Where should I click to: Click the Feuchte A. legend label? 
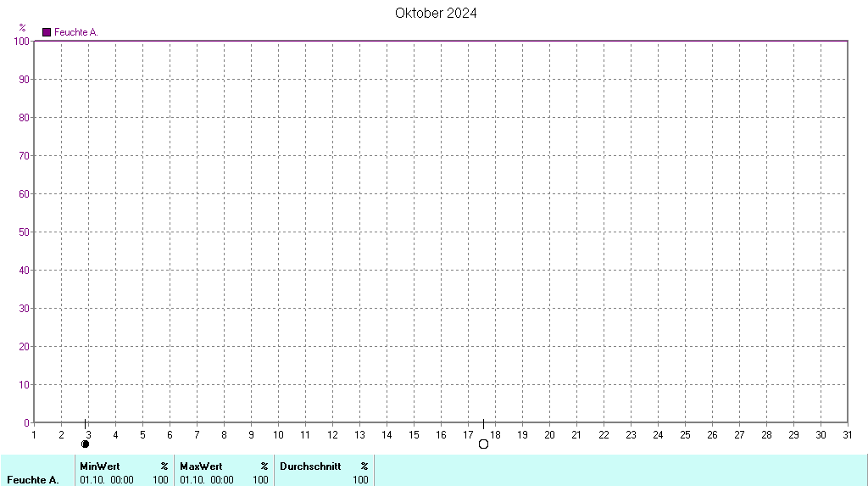[75, 32]
